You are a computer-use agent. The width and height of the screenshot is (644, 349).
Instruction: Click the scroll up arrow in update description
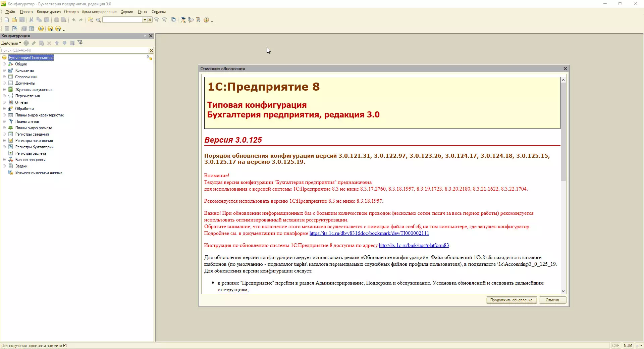click(x=563, y=80)
